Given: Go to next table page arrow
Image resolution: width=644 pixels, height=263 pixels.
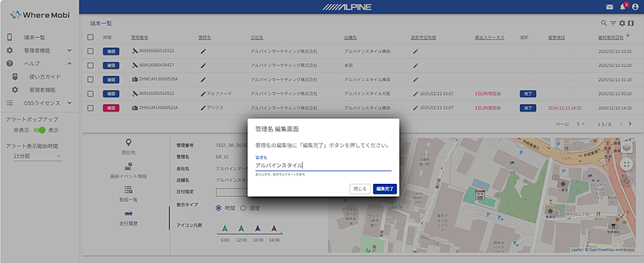Looking at the screenshot, I should [x=630, y=123].
